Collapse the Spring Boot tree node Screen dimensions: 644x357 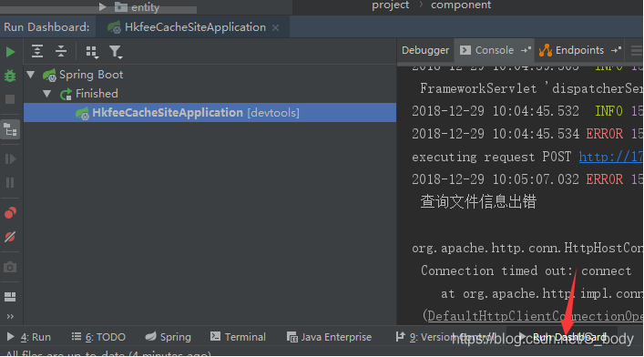(x=31, y=75)
